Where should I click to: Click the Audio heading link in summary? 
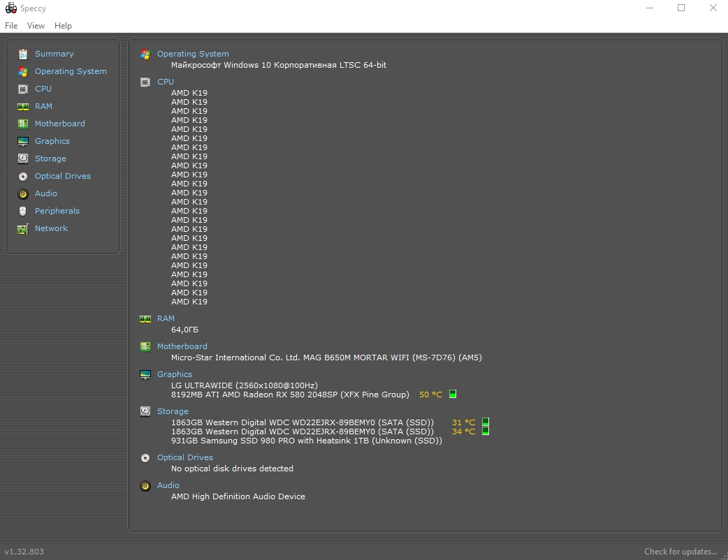click(x=168, y=485)
